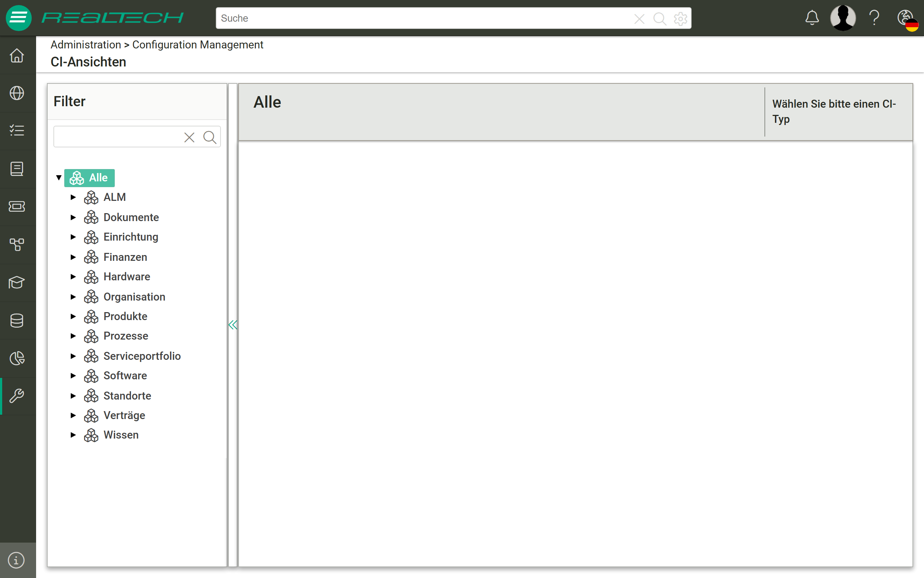Collapse the Alle root tree node

[x=59, y=177]
